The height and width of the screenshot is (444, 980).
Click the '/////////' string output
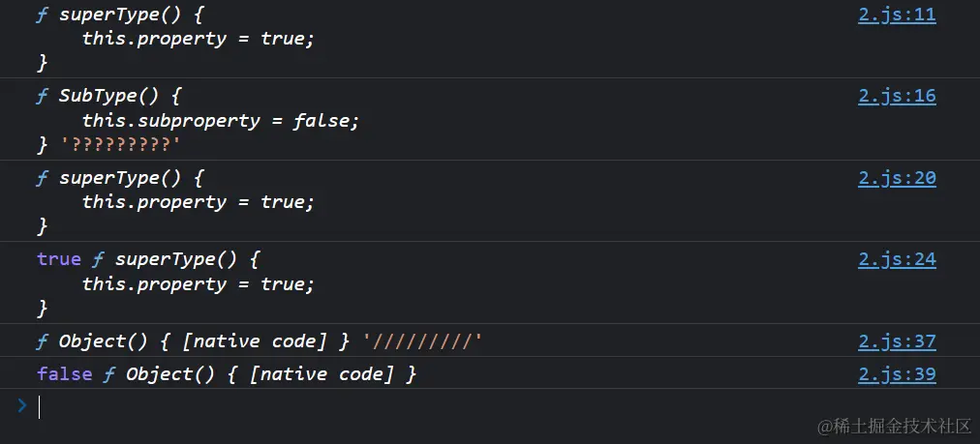coord(421,341)
